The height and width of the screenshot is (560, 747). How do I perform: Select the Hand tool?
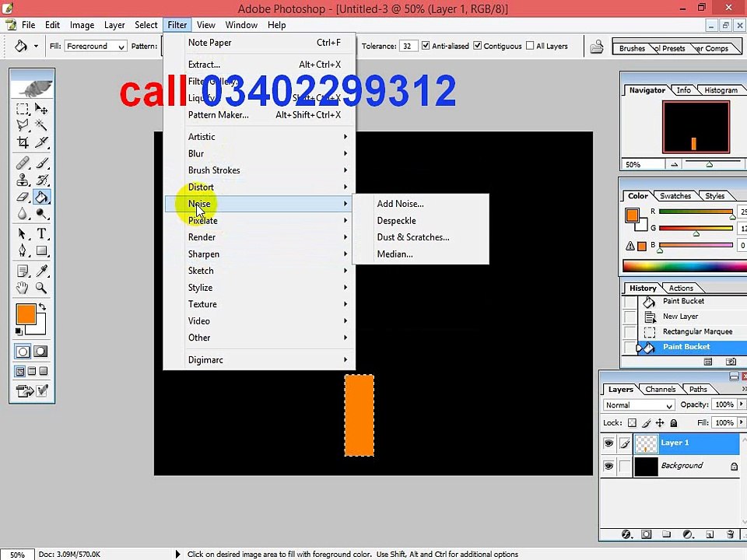[x=23, y=288]
